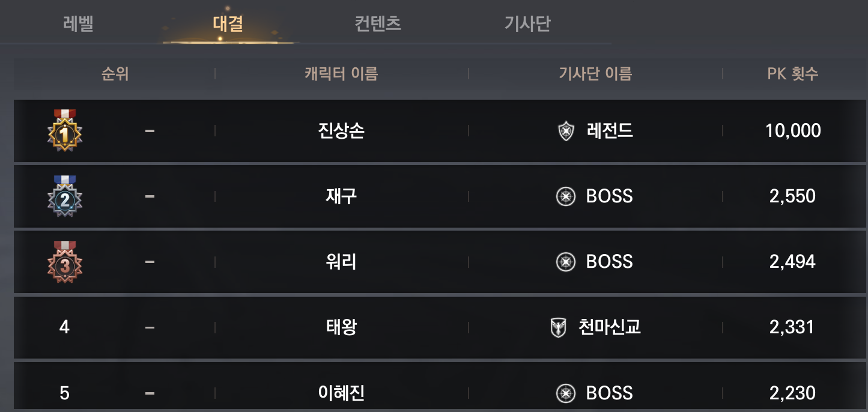Click the PK 횟수 column header
The height and width of the screenshot is (412, 868).
(x=793, y=74)
